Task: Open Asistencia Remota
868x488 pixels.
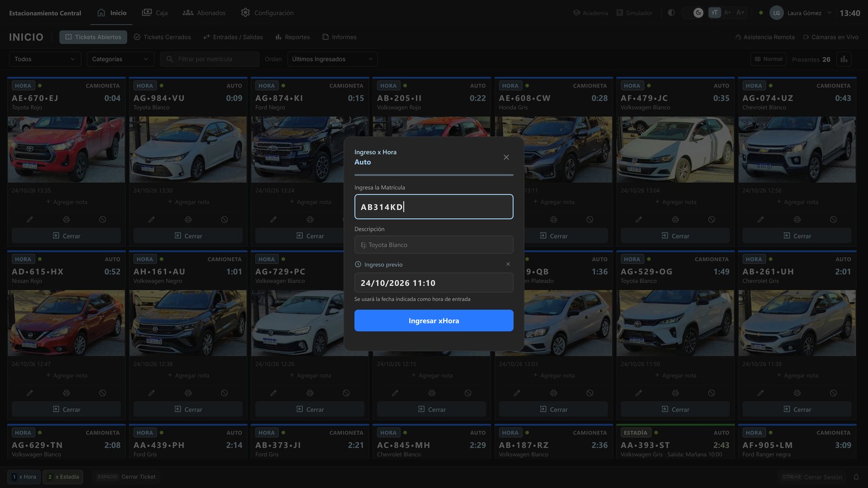Action: 764,37
